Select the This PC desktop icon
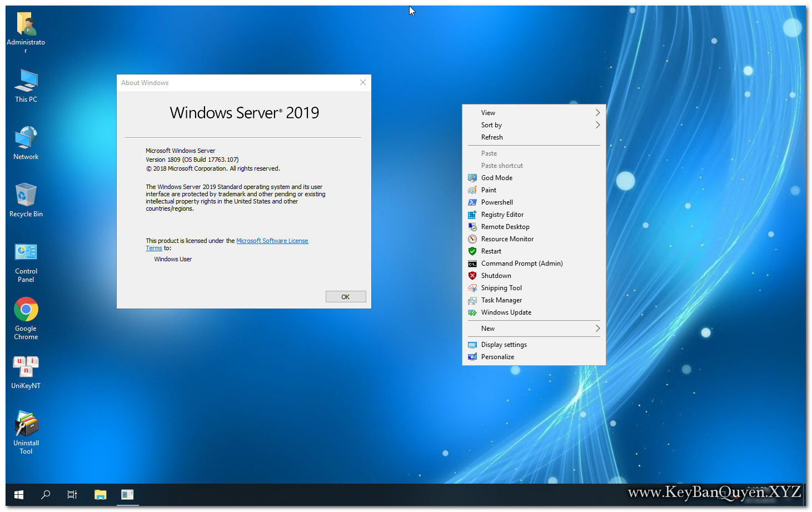812x512 pixels. point(26,86)
